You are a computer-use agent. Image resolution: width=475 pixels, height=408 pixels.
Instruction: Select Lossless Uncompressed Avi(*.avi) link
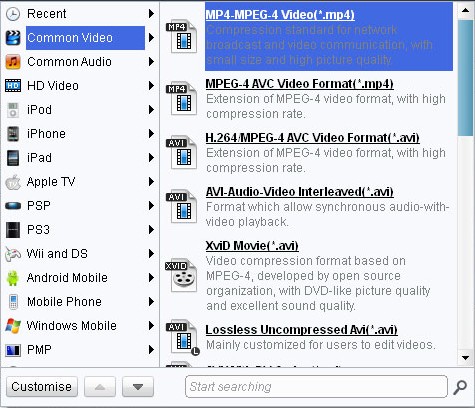point(301,330)
